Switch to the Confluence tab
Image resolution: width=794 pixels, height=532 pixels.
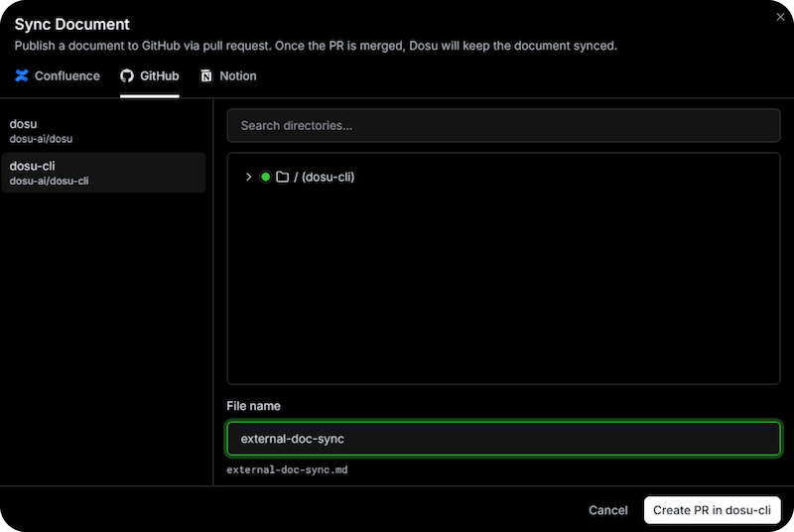pos(66,76)
